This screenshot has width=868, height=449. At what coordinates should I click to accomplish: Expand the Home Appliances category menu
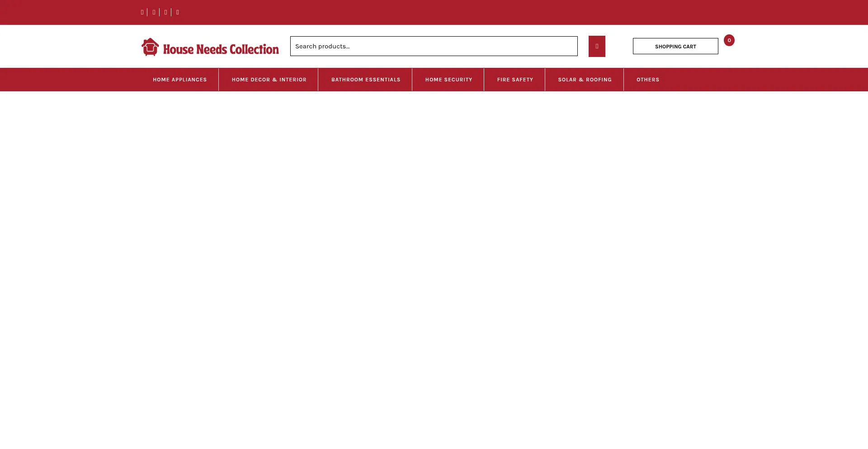click(x=179, y=80)
